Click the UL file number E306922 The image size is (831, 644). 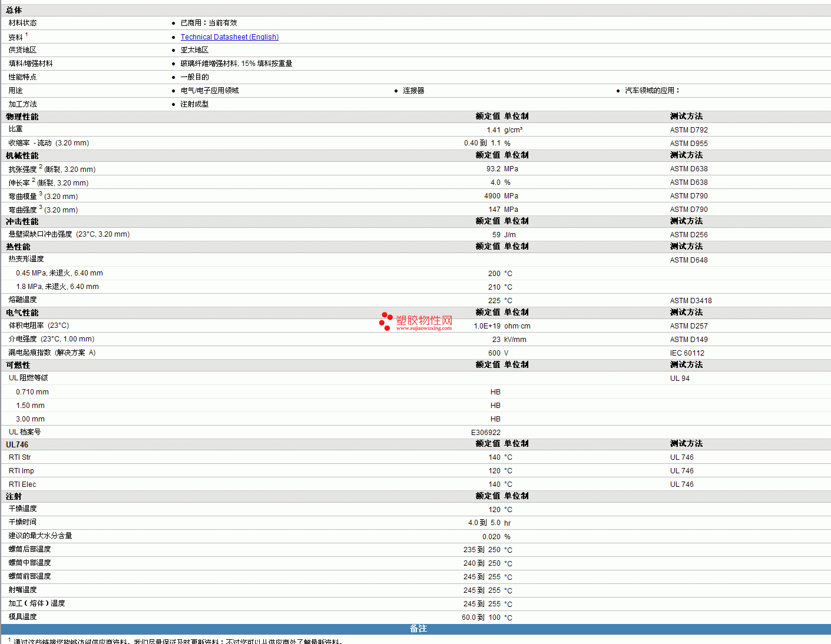pos(485,433)
